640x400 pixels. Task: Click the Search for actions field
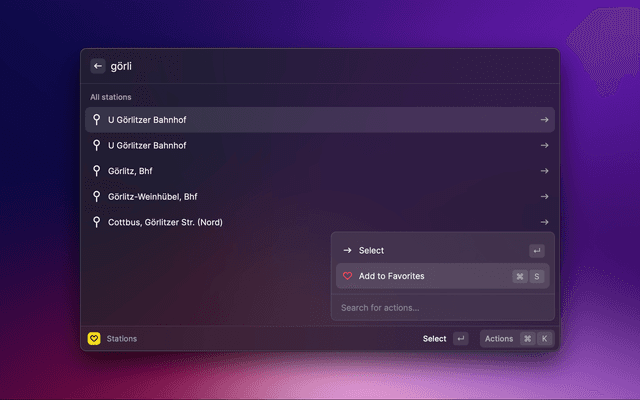[x=440, y=307]
